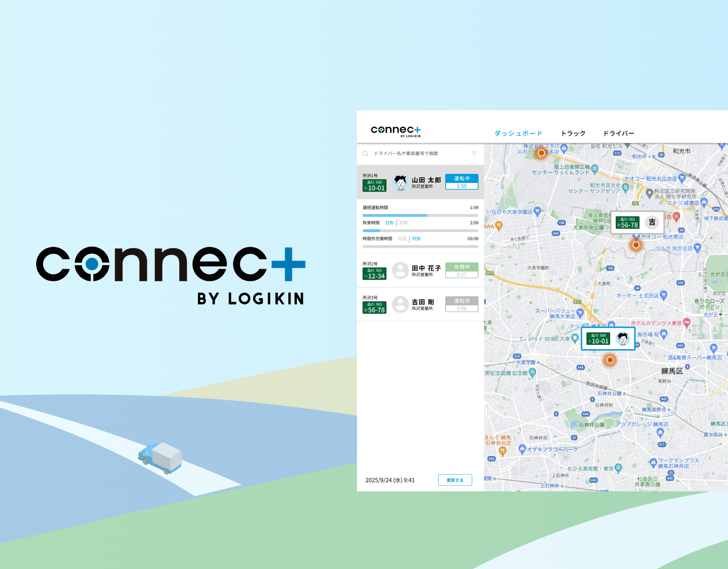The image size is (728, 569).
Task: Click the 所沢1号 label
Action: [x=370, y=176]
